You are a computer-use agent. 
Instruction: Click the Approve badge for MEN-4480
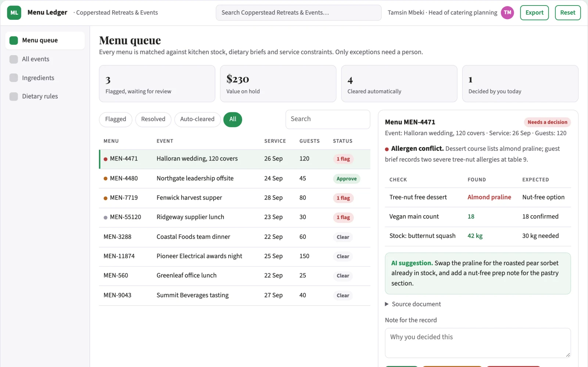tap(347, 179)
